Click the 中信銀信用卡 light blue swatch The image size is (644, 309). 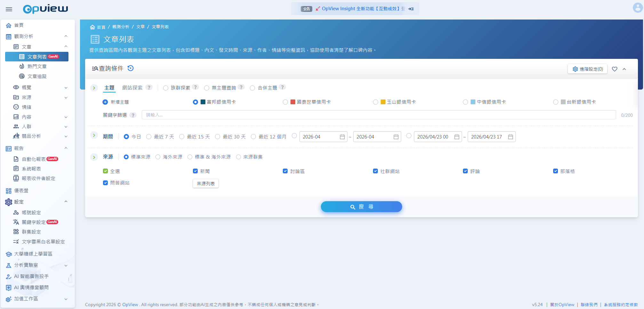473,102
